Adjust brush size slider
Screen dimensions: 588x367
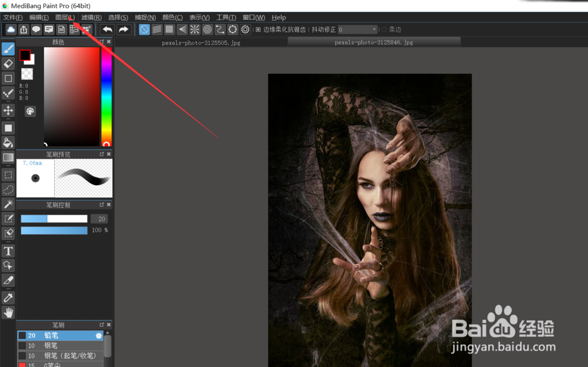coord(54,219)
